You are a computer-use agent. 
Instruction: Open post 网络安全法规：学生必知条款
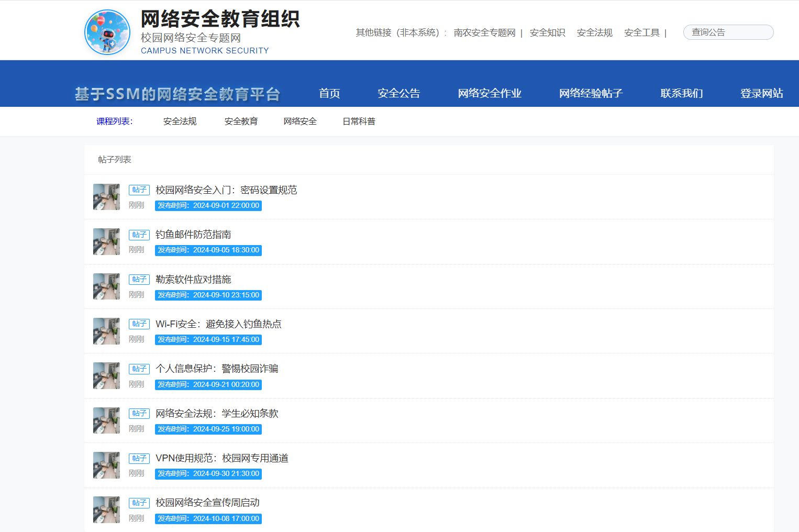pos(217,414)
